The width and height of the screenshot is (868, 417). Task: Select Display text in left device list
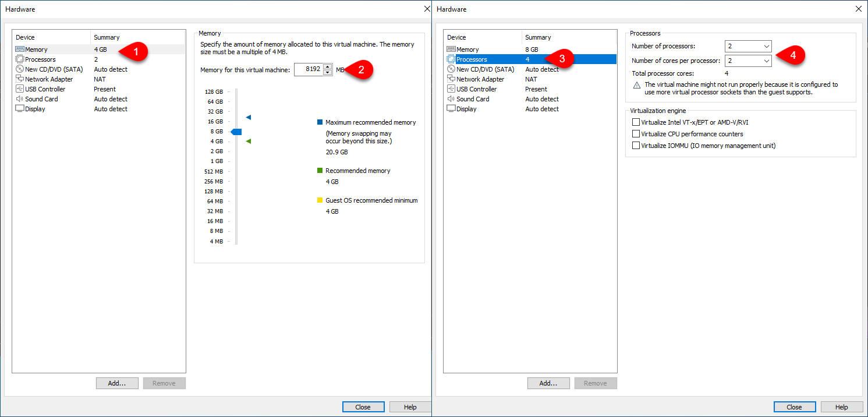(35, 109)
